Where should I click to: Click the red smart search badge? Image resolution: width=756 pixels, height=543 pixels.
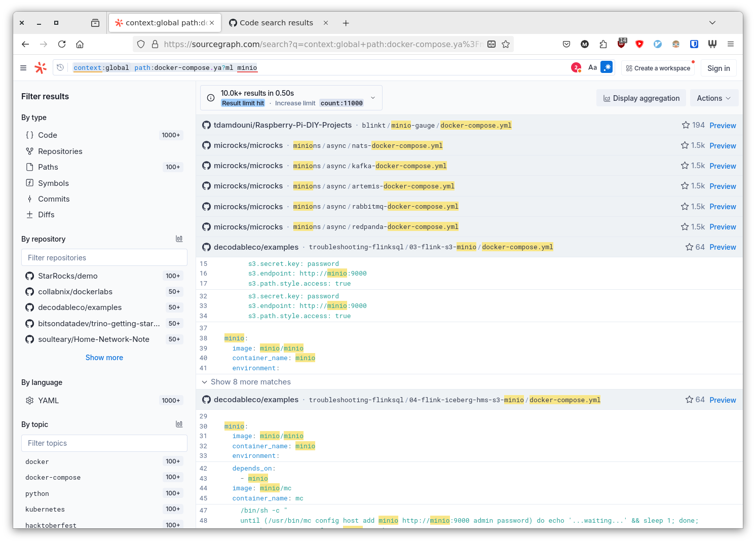pos(576,67)
